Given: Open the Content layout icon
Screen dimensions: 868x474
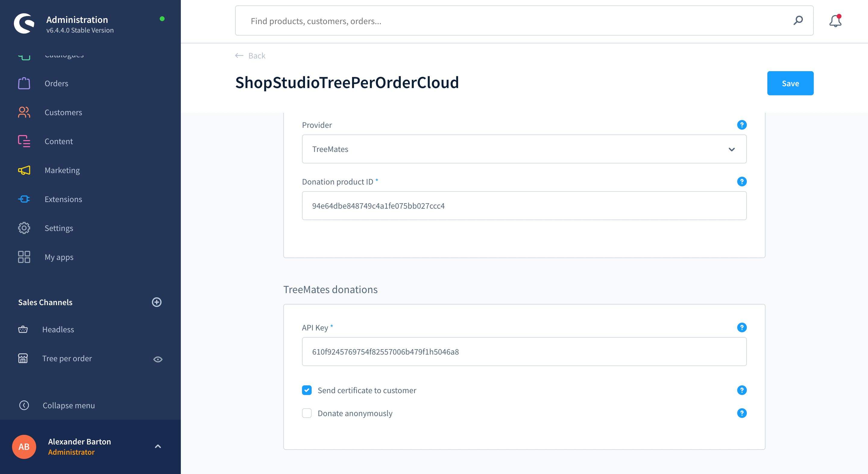Looking at the screenshot, I should click(24, 141).
